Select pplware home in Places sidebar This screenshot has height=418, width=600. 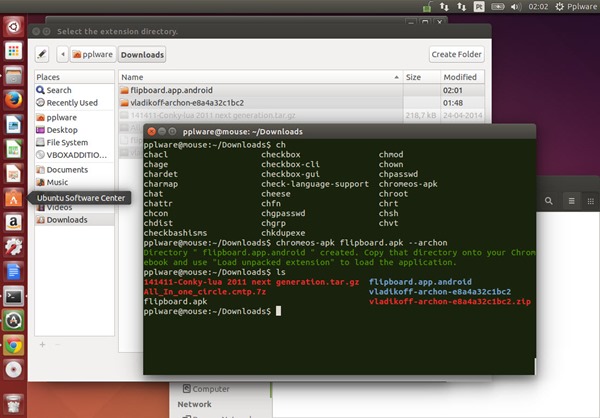pos(74,118)
